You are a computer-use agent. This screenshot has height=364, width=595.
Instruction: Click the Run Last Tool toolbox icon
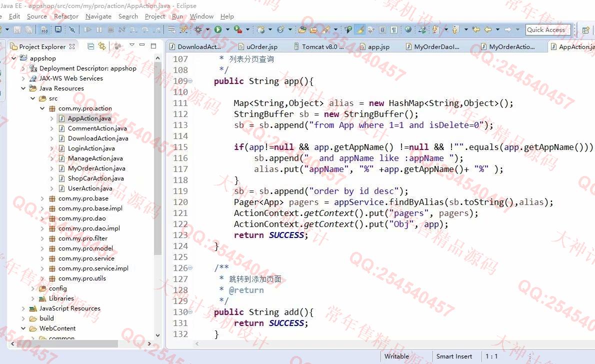(x=238, y=29)
